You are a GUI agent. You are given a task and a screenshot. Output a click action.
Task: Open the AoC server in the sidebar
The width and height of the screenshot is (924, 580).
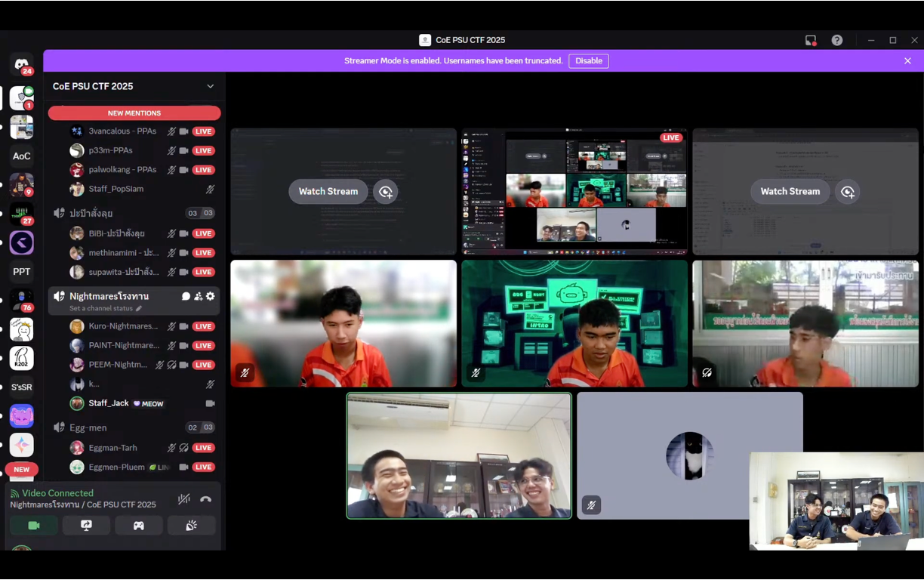pos(21,156)
